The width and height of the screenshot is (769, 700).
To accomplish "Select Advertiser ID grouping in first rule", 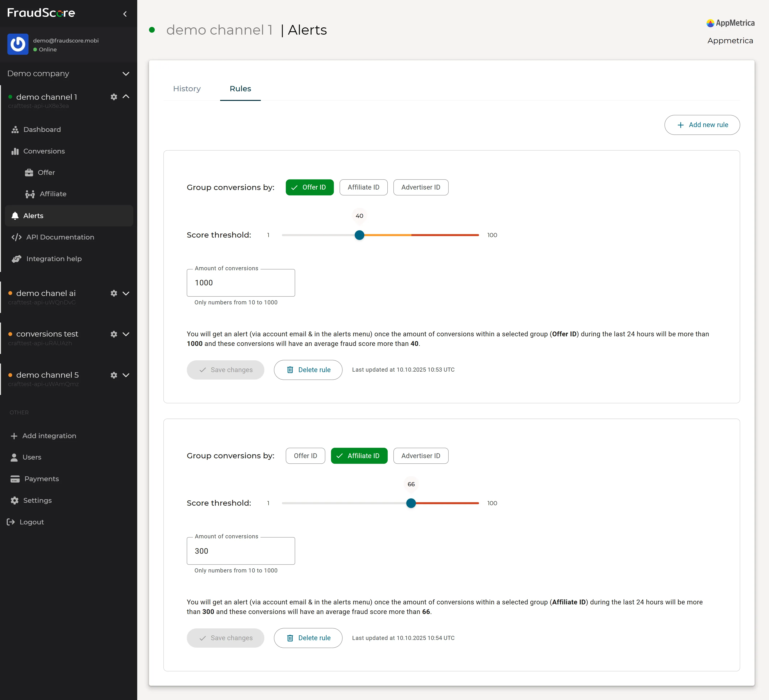I will (x=420, y=187).
